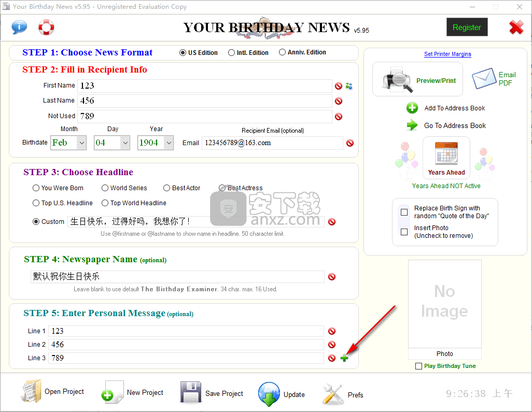532x412 pixels.
Task: Open Prefs tools icon
Action: 333,394
